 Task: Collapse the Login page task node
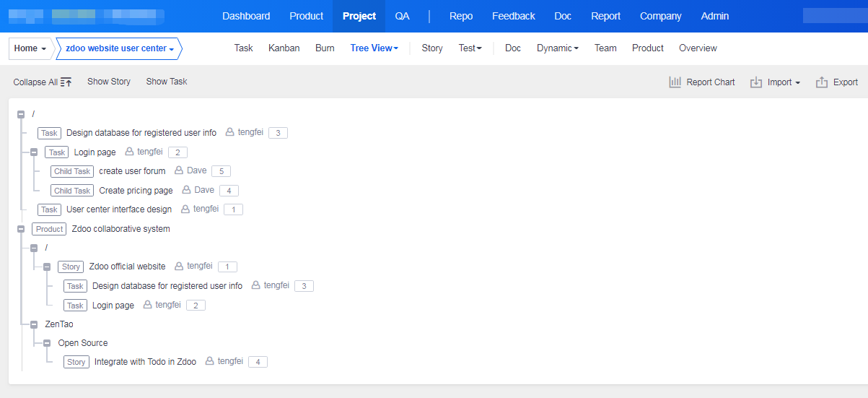click(34, 152)
